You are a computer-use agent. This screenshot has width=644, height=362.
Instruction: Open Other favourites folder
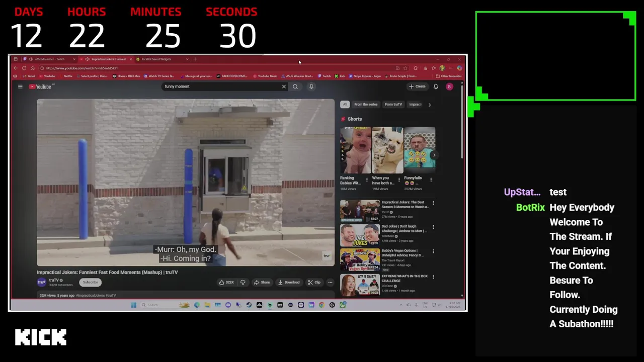[x=449, y=76]
